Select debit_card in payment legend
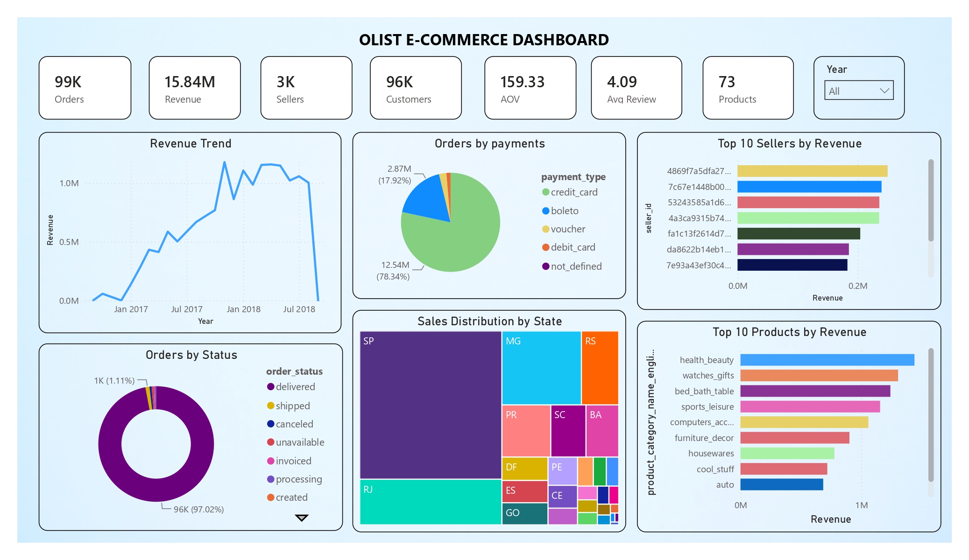969x560 pixels. click(x=568, y=247)
